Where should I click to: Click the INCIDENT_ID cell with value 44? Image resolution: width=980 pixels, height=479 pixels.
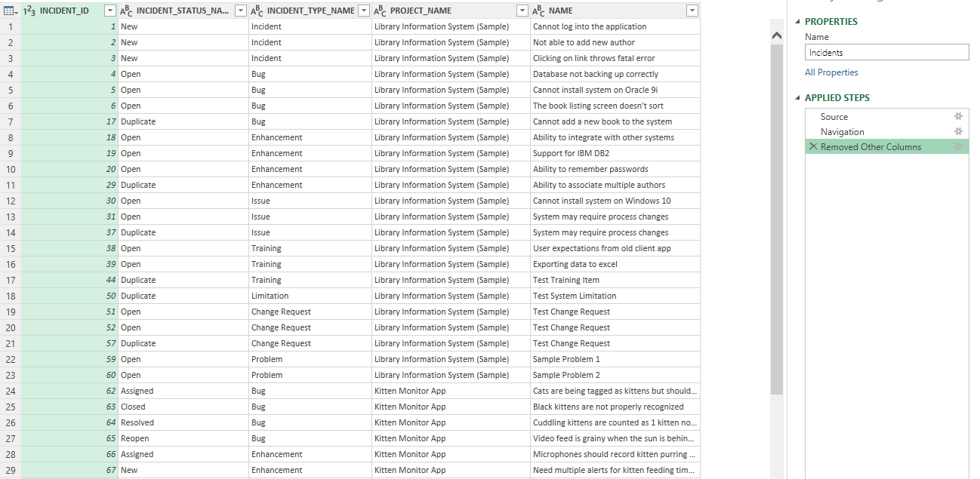click(69, 280)
